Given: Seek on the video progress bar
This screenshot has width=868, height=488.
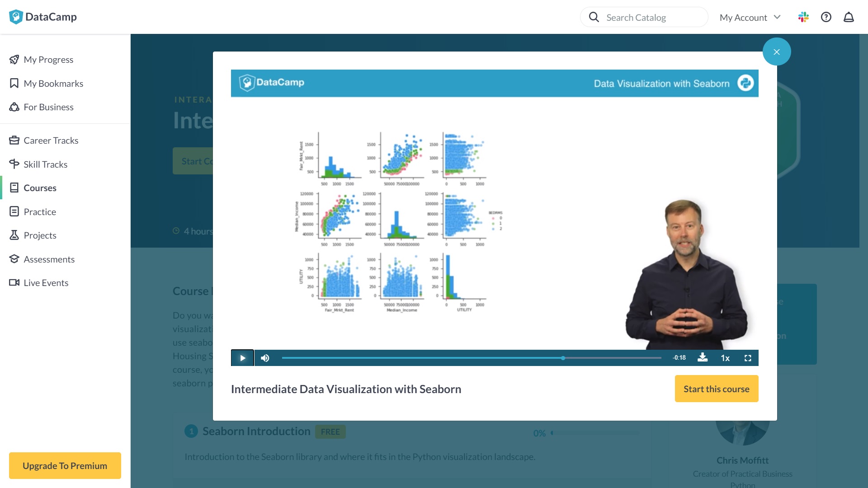Looking at the screenshot, I should (472, 358).
